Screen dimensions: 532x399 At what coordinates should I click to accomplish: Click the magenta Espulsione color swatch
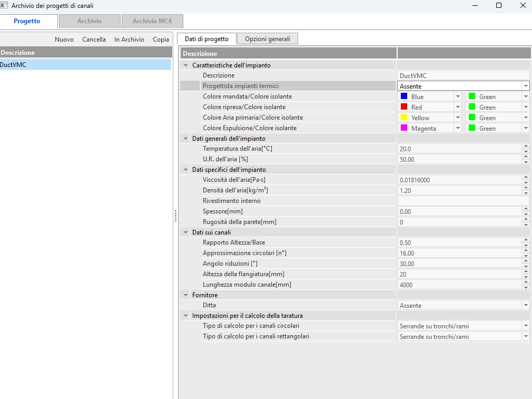point(404,128)
